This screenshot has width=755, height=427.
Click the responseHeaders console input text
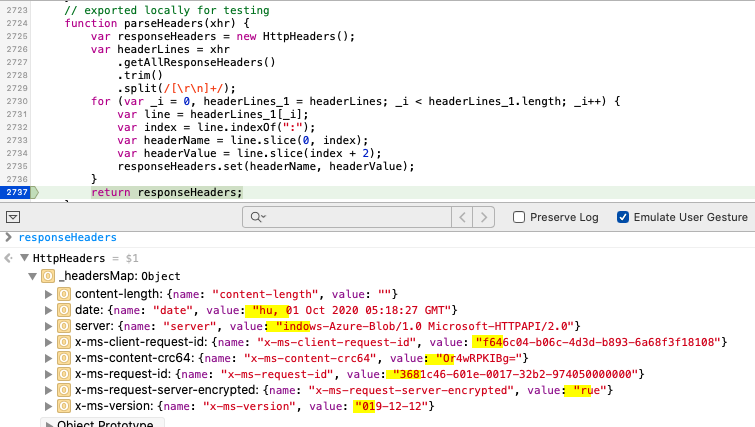[x=67, y=237]
